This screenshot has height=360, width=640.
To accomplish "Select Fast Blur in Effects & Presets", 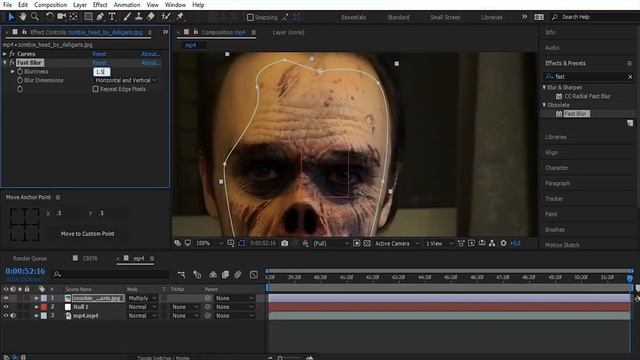I will point(576,114).
